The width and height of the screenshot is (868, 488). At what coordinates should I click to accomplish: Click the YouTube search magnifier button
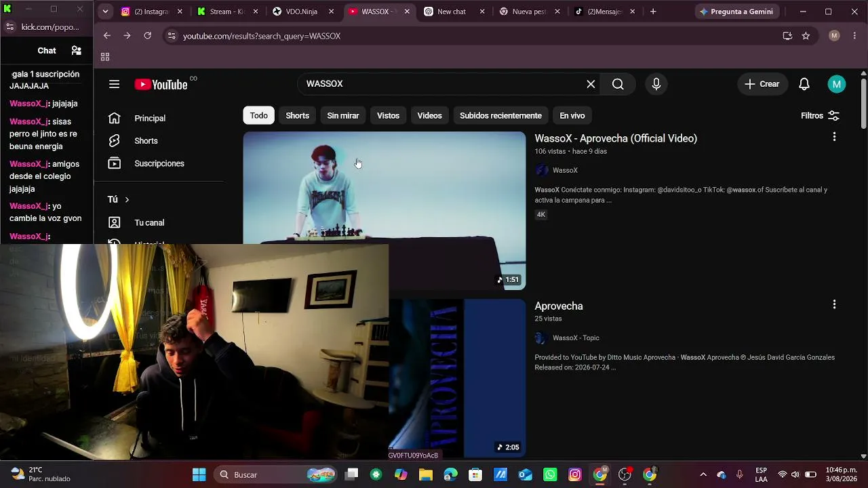[x=618, y=84]
